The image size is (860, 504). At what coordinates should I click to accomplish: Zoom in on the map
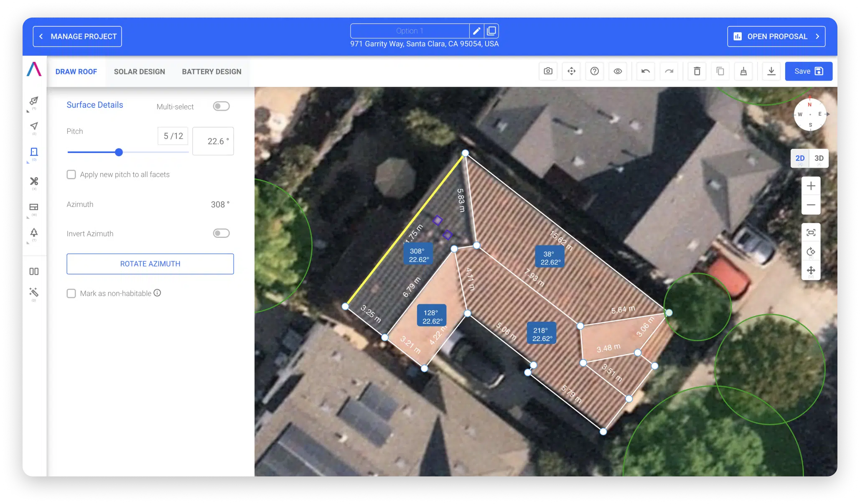[811, 186]
